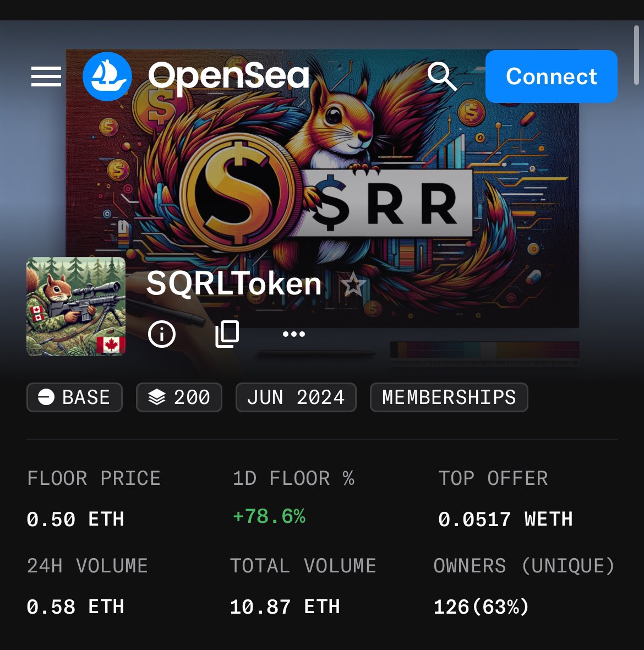Click the OWNERS (UNIQUE) label
This screenshot has height=650, width=644.
coord(524,566)
